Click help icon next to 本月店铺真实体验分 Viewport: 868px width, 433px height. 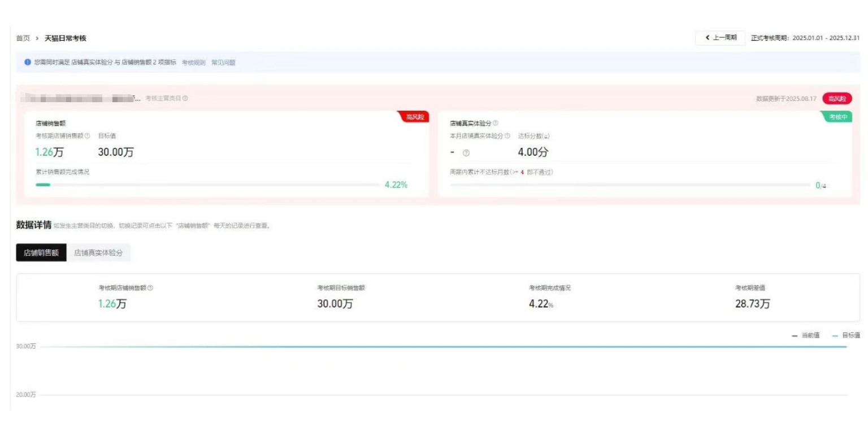(x=507, y=136)
